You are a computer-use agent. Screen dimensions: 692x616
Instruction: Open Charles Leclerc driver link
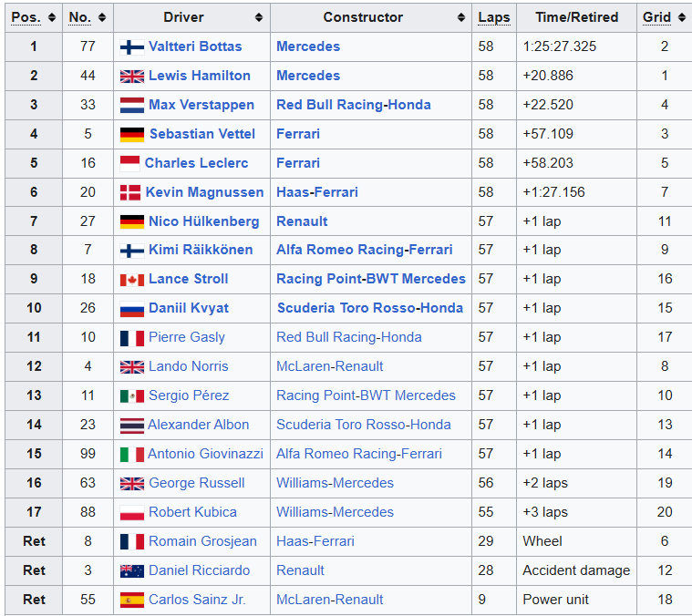196,163
